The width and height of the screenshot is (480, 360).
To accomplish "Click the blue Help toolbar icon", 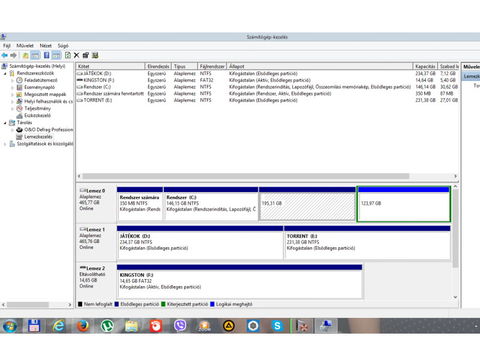I will point(46,55).
